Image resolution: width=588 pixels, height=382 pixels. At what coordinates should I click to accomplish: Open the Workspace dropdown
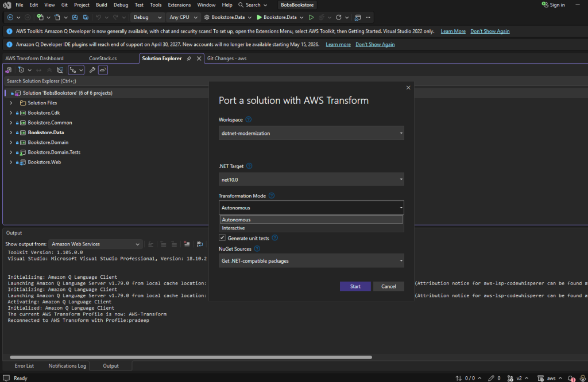click(311, 133)
